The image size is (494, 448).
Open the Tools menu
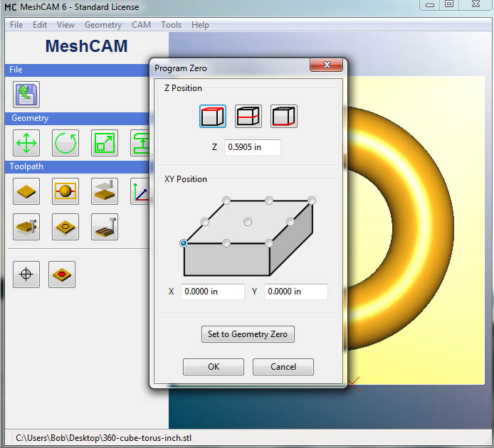pos(171,25)
